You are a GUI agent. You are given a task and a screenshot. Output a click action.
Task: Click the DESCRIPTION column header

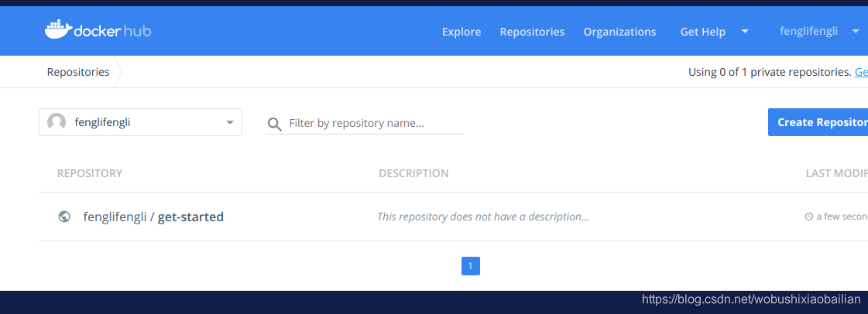pos(413,173)
